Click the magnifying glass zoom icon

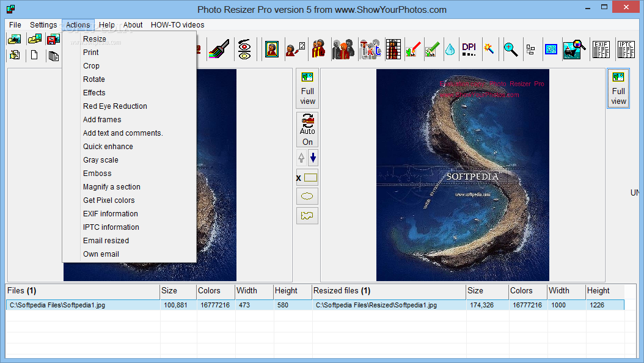click(x=511, y=50)
